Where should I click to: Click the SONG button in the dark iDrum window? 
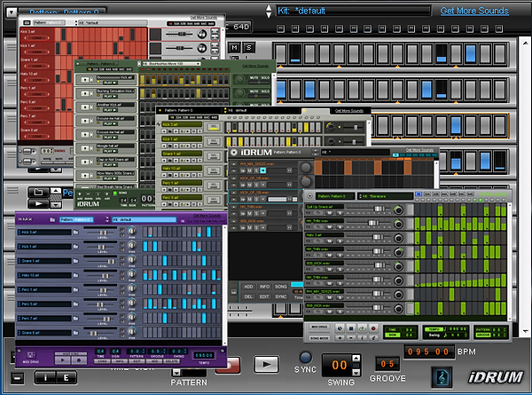280,287
